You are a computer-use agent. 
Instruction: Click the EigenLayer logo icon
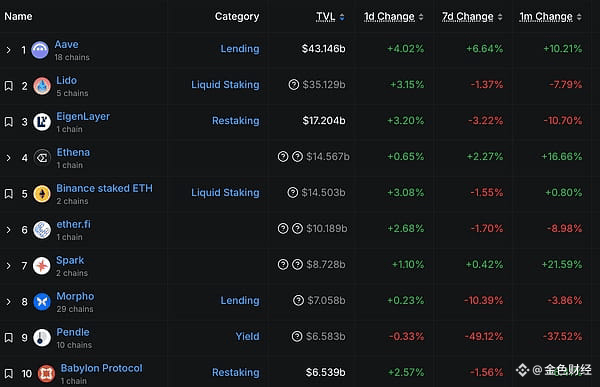click(42, 122)
